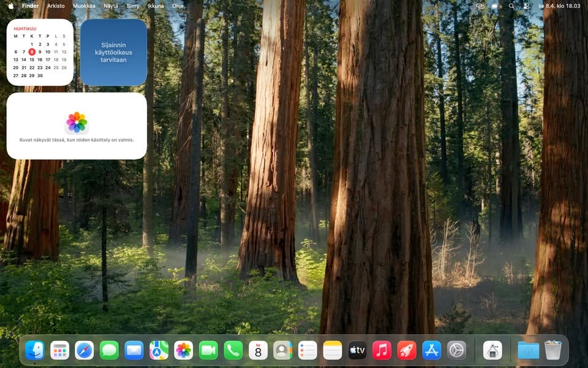Open the Ikkuna menu in menu bar
The width and height of the screenshot is (588, 368).
156,6
